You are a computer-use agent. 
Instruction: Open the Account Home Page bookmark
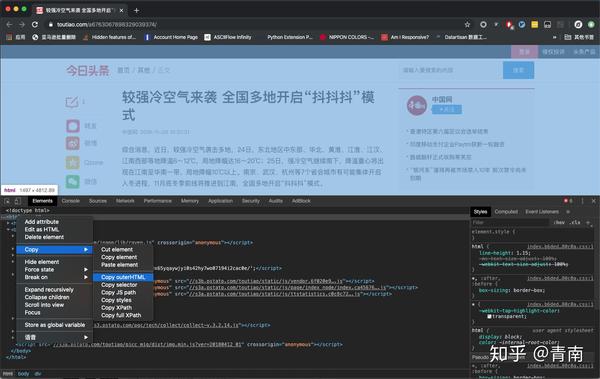pos(171,37)
